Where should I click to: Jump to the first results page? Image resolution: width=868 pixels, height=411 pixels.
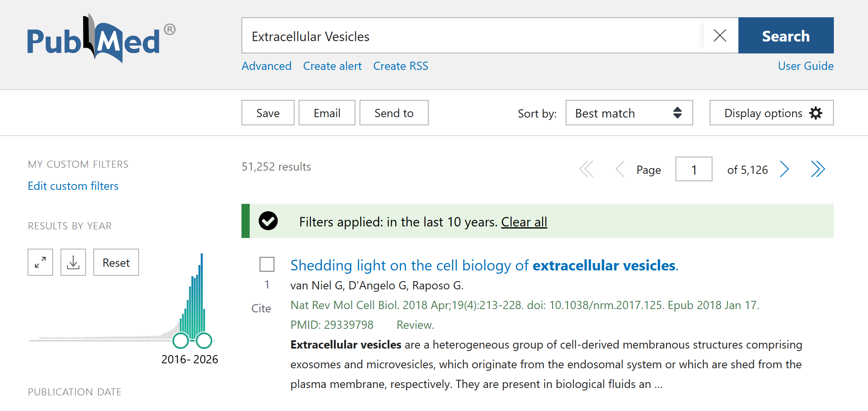586,169
